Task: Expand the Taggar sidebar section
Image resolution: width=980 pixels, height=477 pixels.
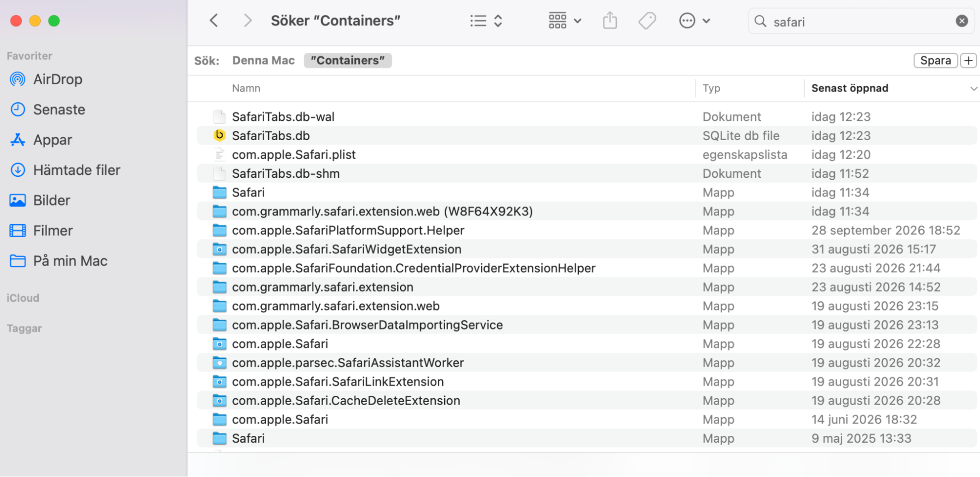Action: coord(25,329)
